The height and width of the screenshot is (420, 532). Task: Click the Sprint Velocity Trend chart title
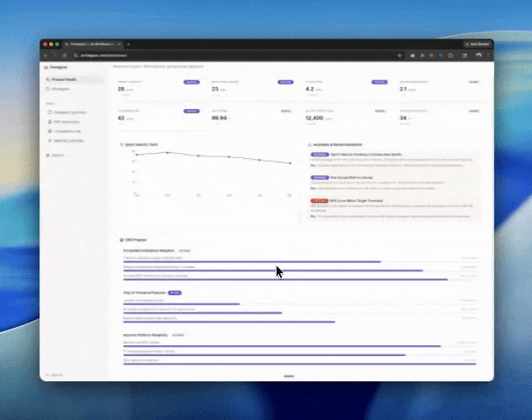(141, 145)
